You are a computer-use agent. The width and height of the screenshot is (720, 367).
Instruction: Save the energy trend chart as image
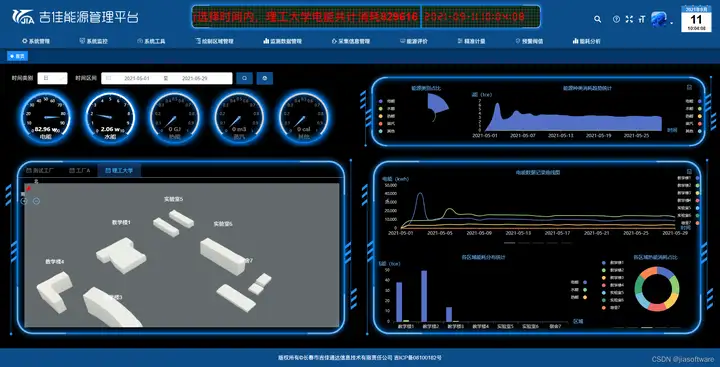pos(689,87)
